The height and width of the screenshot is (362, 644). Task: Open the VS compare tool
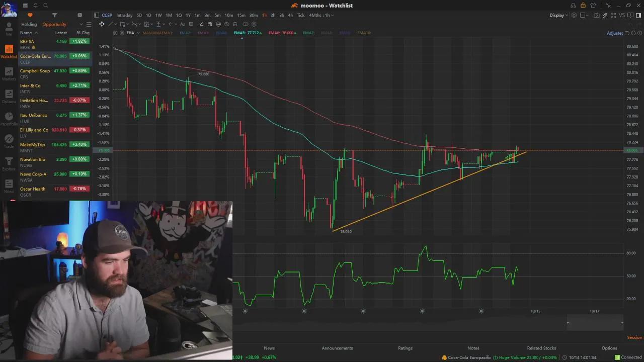(622, 15)
